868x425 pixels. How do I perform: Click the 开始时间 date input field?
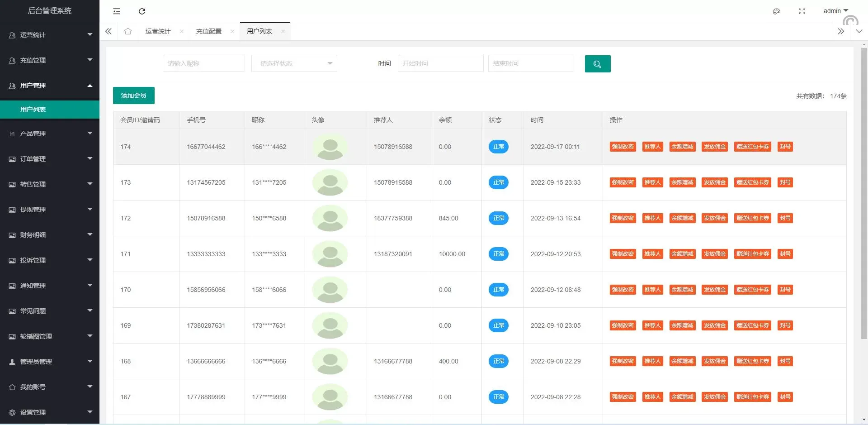(x=440, y=63)
